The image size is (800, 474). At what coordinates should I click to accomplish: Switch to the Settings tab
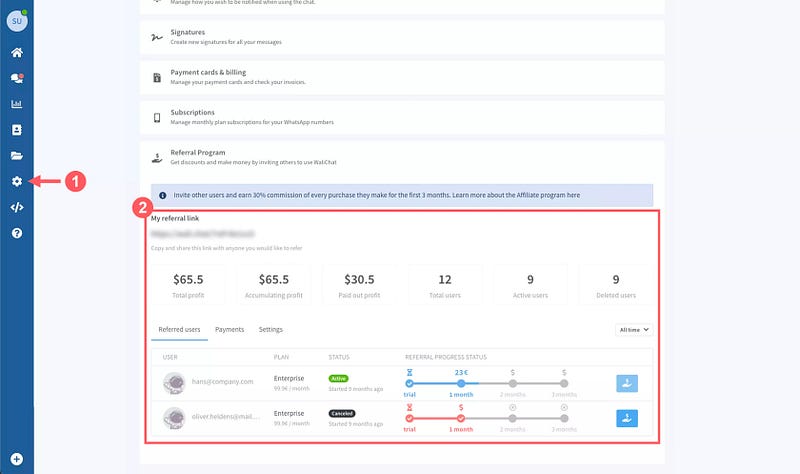[x=270, y=329]
